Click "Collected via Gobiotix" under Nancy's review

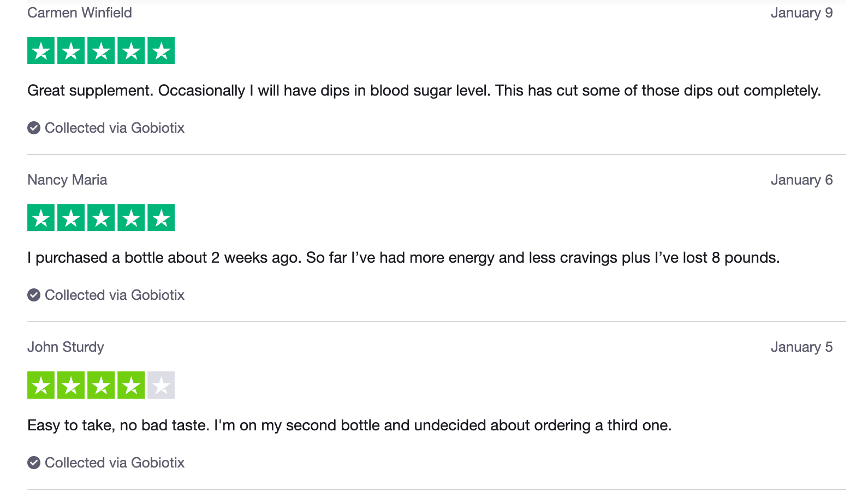point(115,295)
